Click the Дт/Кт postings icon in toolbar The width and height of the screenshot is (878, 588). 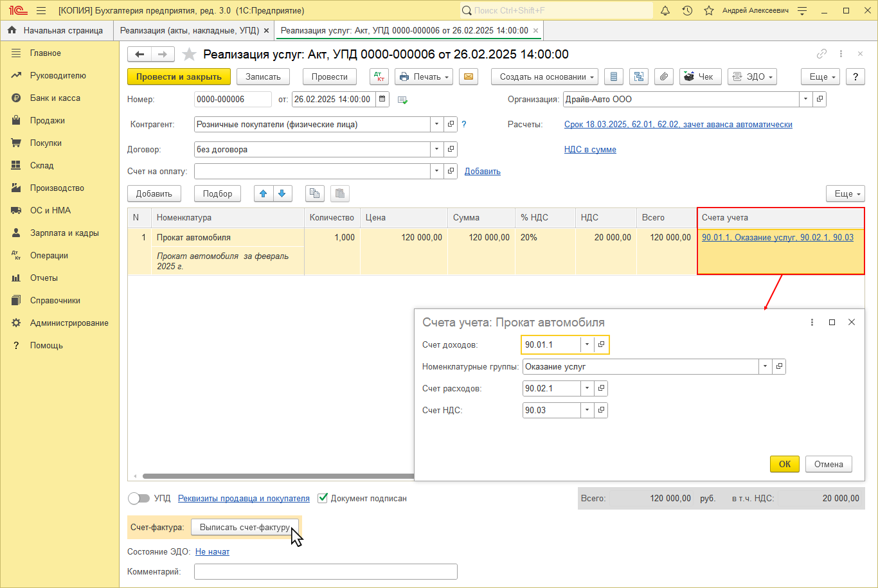(x=379, y=76)
